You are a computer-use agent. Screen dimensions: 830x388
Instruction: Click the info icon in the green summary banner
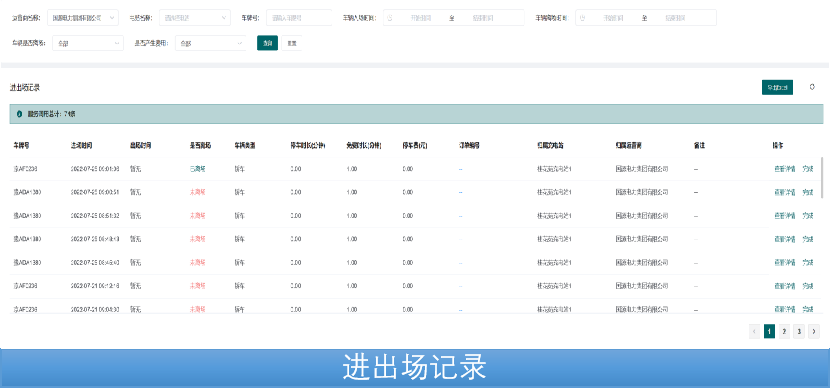tap(19, 114)
